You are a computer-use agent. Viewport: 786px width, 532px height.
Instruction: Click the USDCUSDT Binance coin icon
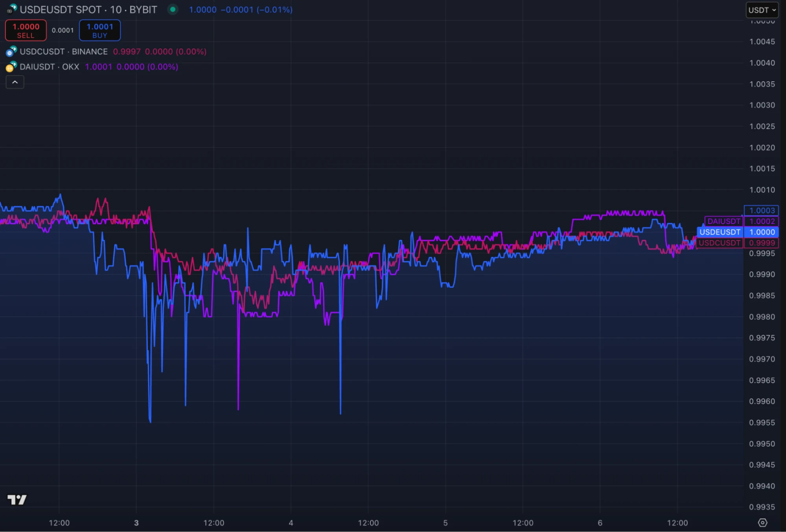tap(11, 51)
